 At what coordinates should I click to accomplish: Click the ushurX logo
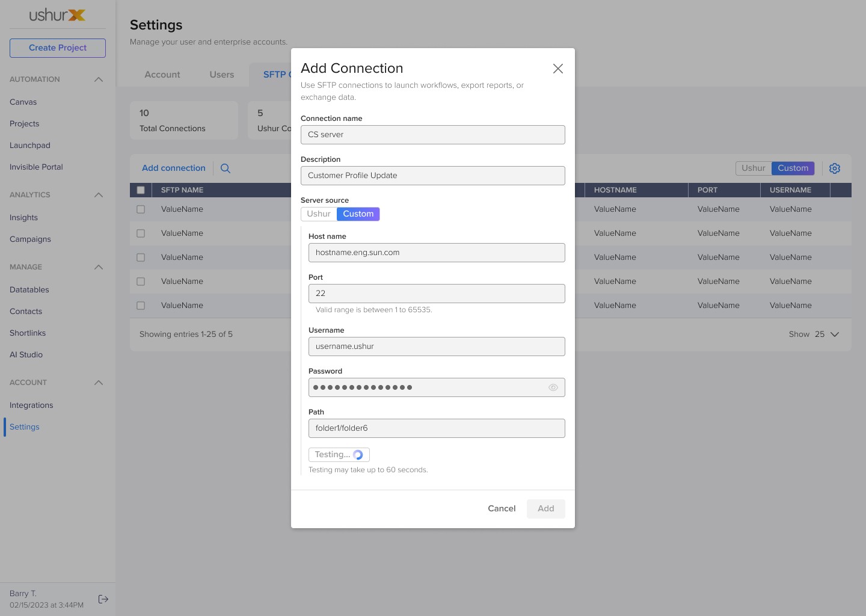coord(58,15)
